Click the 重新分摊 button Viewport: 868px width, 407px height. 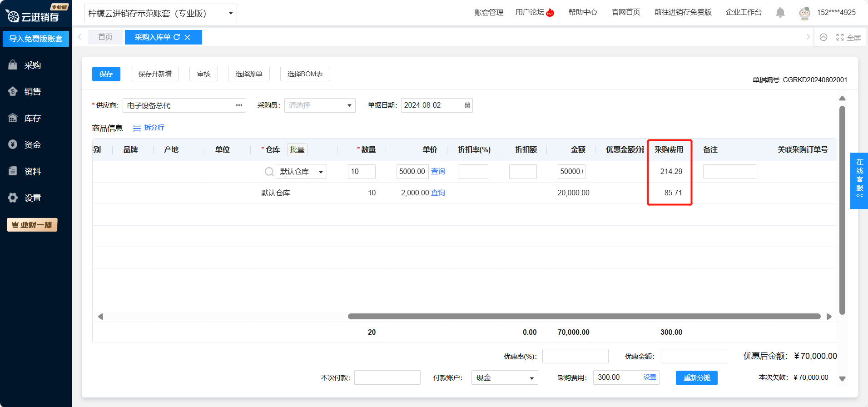697,378
